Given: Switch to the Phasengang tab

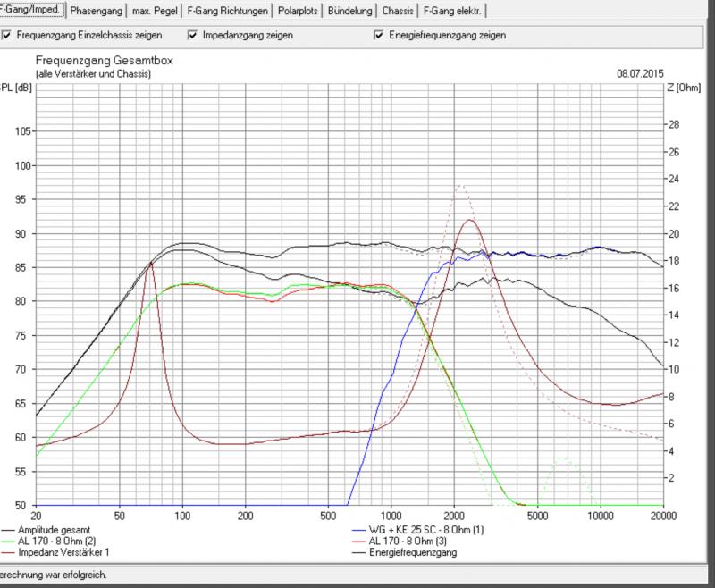Looking at the screenshot, I should [97, 12].
